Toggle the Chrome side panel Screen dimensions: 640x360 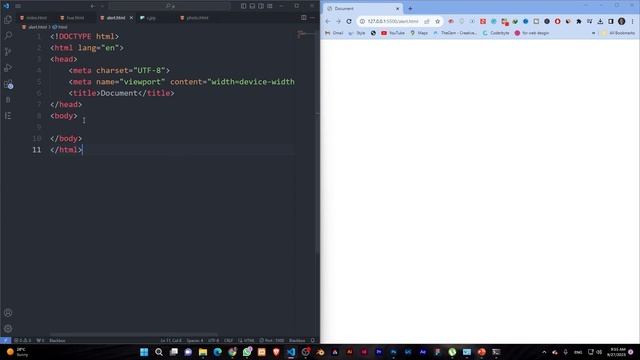pyautogui.click(x=611, y=21)
